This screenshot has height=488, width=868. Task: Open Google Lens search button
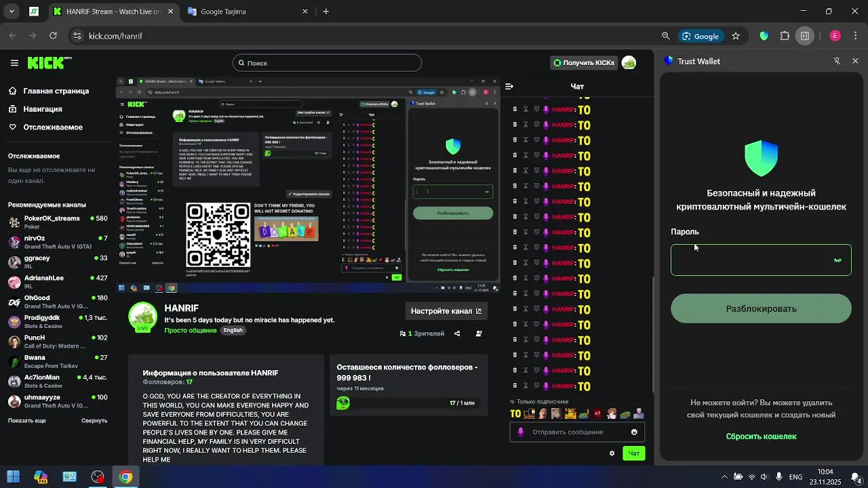701,36
